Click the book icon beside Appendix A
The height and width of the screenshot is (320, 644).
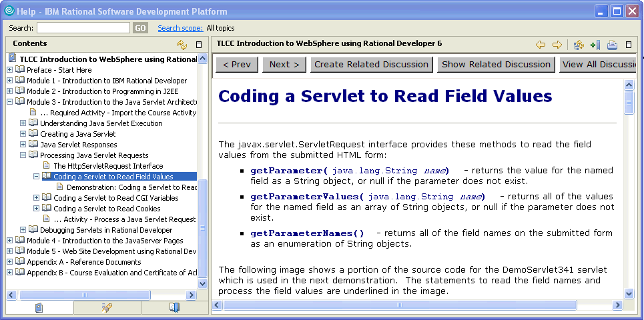tap(20, 262)
